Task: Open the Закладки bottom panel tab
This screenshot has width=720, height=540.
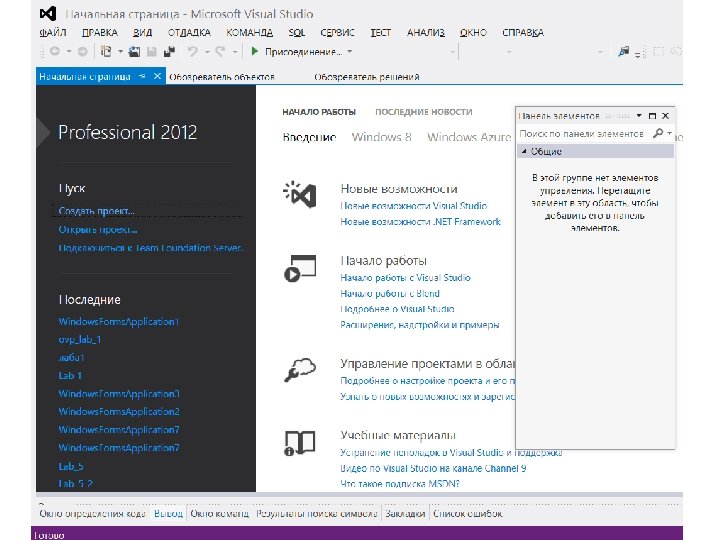Action: 405,513
